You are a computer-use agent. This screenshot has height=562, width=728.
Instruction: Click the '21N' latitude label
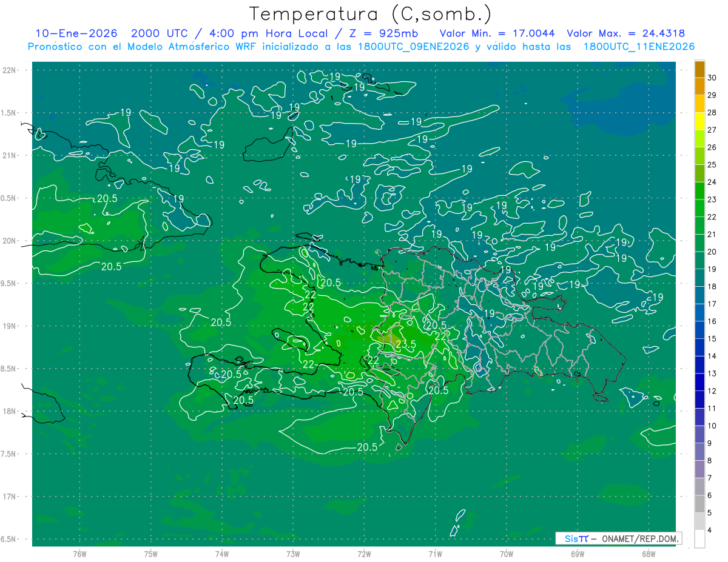9,156
